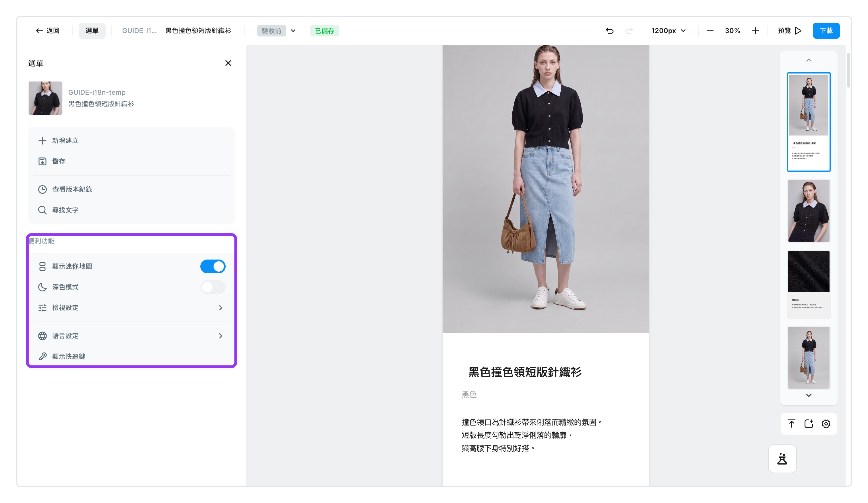The width and height of the screenshot is (868, 503).
Task: Click the sliders icon for 檢視設定
Action: 42,308
